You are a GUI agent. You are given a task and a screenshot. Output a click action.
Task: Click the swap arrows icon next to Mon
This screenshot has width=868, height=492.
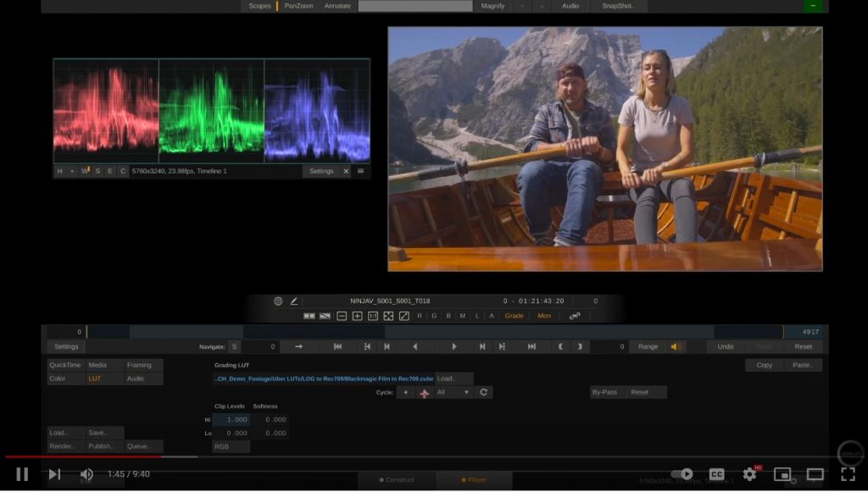click(x=575, y=316)
